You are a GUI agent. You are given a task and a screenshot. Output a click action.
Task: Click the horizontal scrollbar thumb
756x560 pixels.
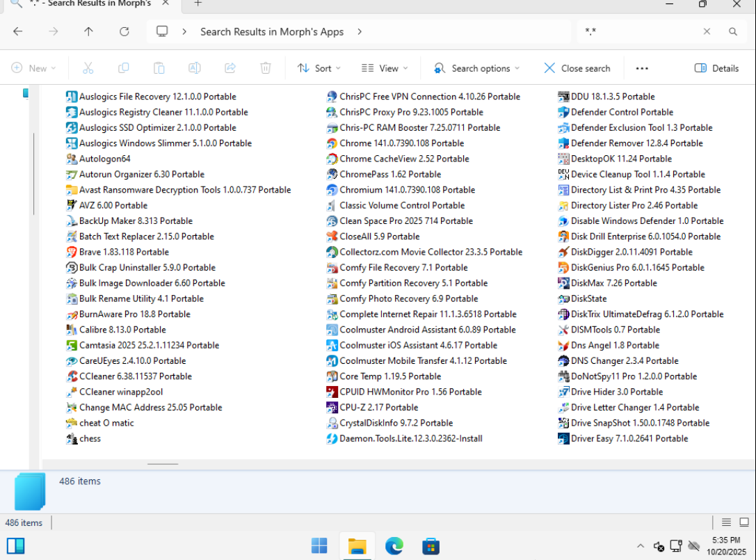tap(163, 463)
